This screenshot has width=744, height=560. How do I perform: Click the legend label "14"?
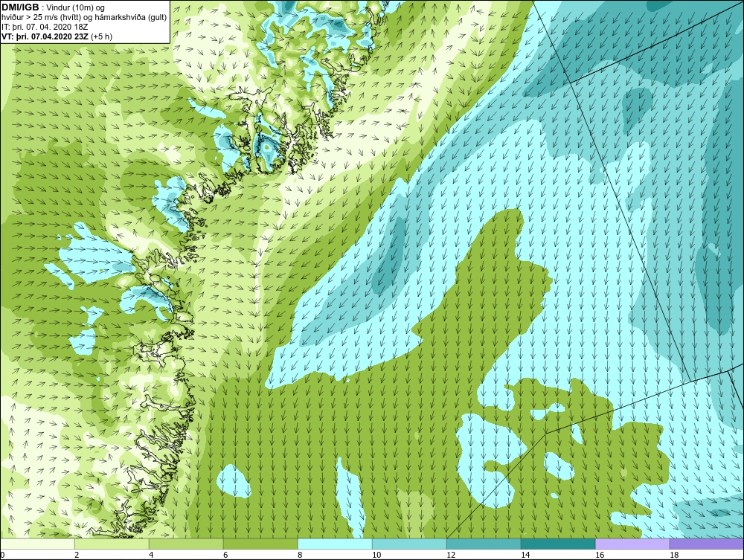click(x=525, y=555)
